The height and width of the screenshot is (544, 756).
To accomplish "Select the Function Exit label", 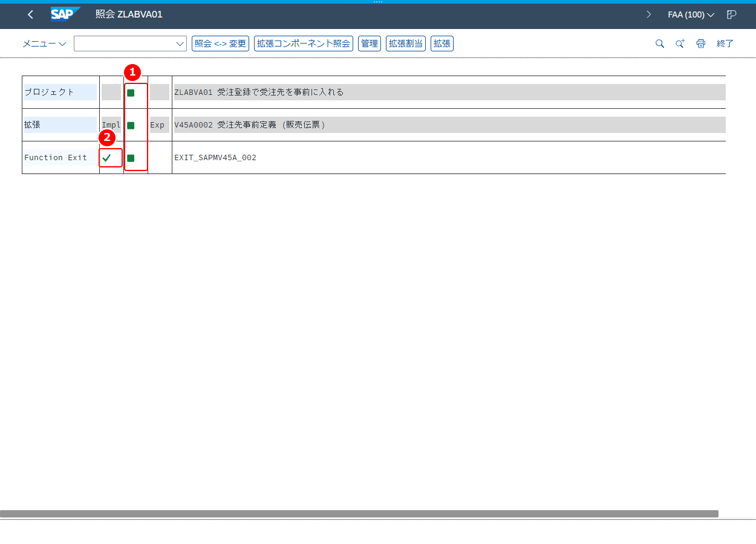I will click(x=56, y=158).
